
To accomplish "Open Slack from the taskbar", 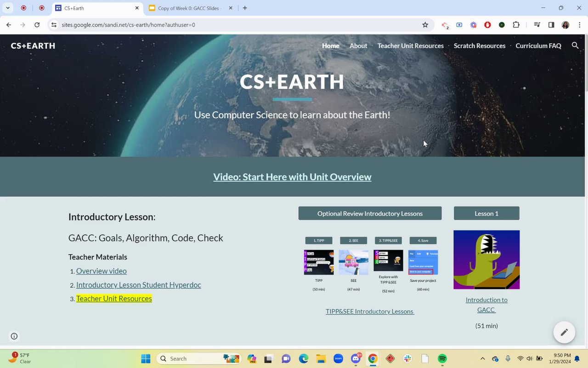I will [407, 358].
